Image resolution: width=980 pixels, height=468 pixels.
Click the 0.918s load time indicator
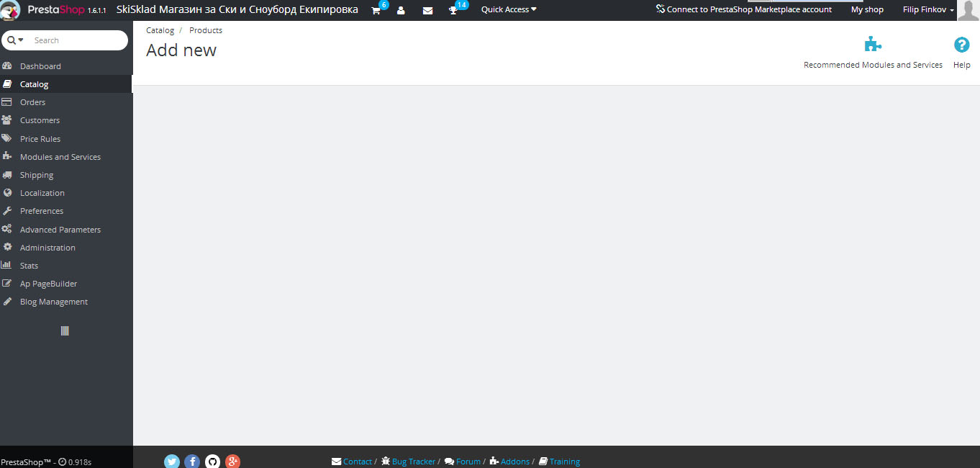click(x=75, y=462)
